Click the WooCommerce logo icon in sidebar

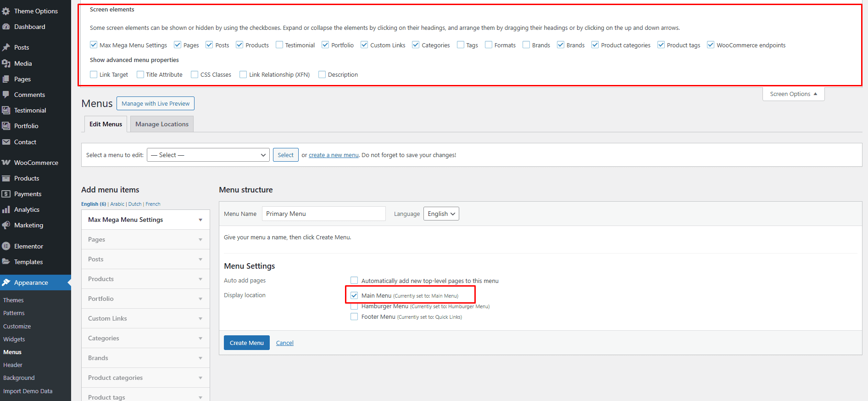pyautogui.click(x=6, y=163)
